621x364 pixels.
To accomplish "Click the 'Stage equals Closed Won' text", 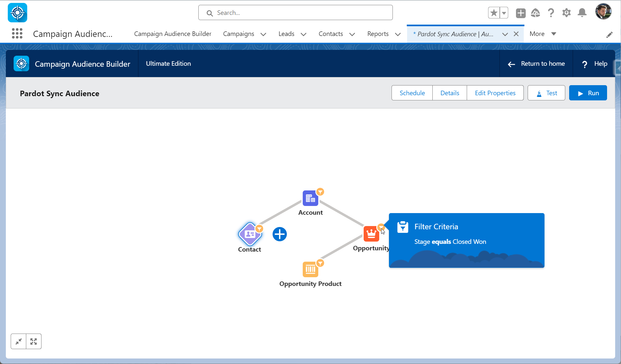I will coord(450,242).
